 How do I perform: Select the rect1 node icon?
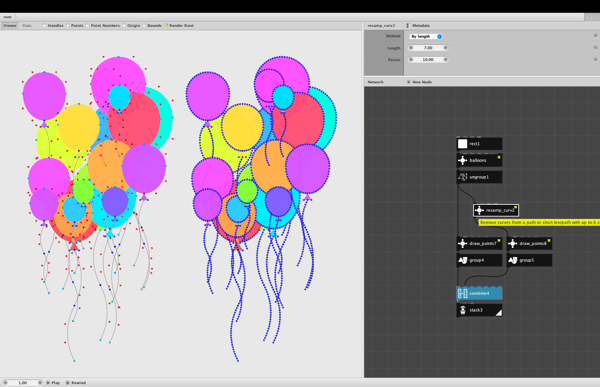(x=462, y=144)
